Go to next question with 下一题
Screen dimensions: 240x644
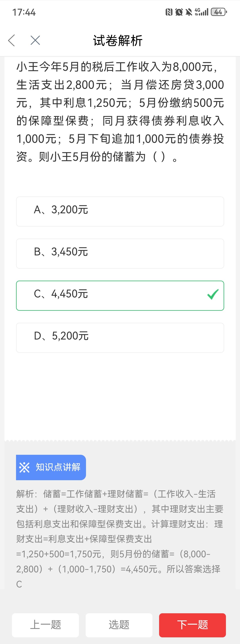click(192, 625)
